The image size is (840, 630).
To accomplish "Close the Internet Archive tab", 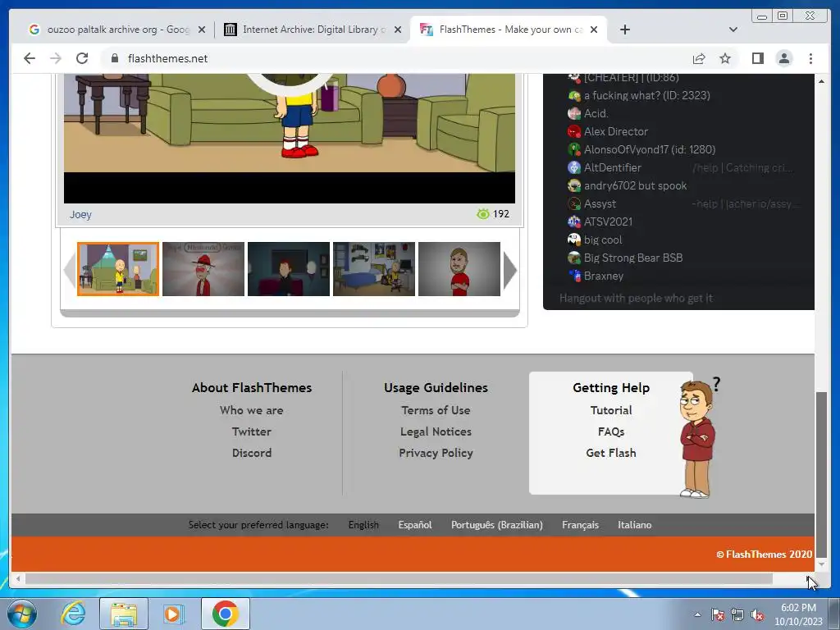I will tap(398, 30).
